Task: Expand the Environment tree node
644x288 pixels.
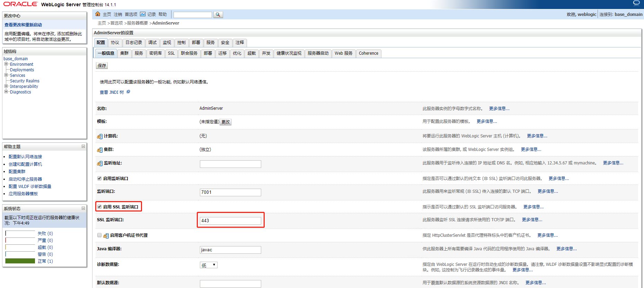Action: pyautogui.click(x=6, y=64)
